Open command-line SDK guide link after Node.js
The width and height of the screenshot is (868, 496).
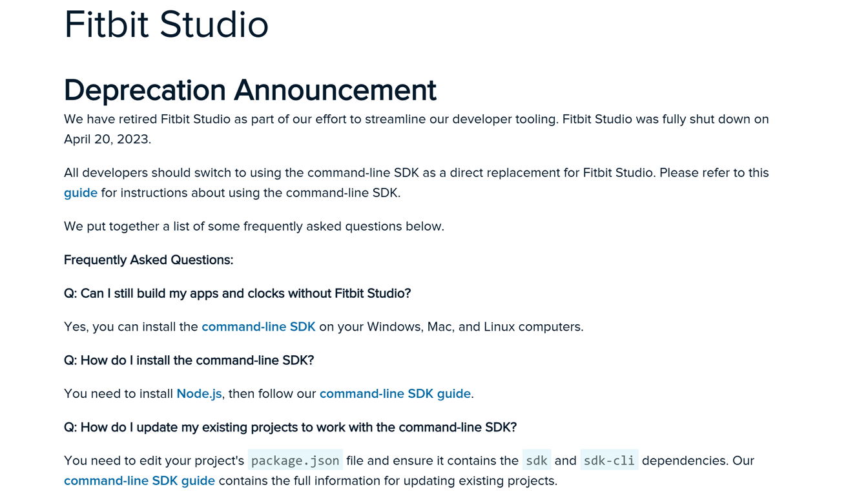(x=395, y=394)
